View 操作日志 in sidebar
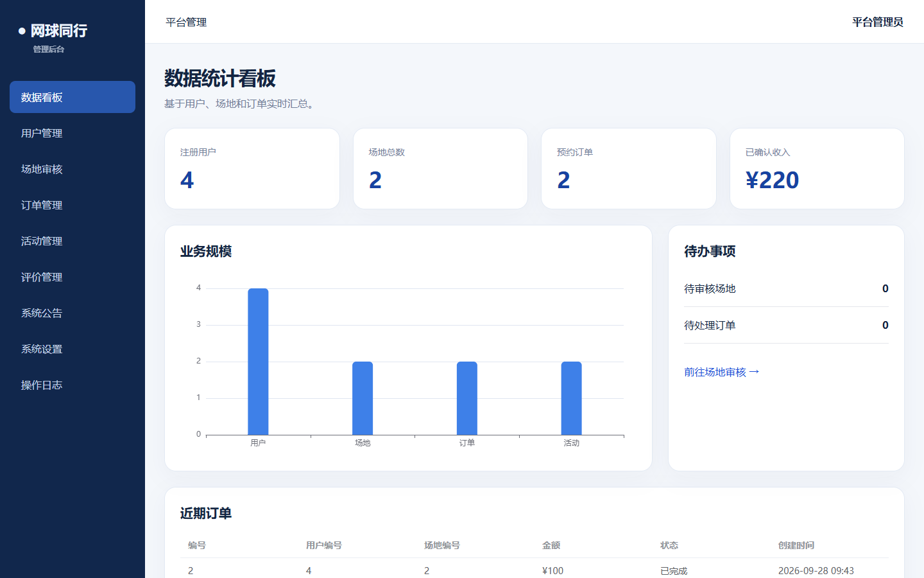Screen dimensions: 924x578 click(73, 385)
